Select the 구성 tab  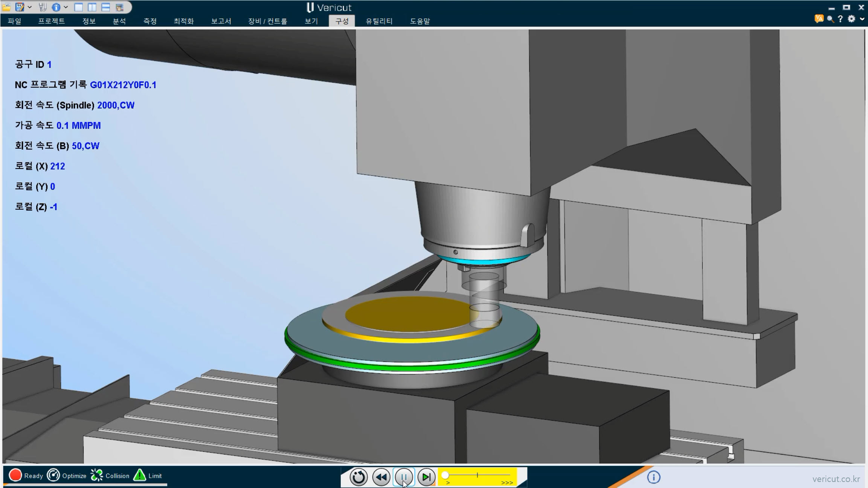[342, 21]
